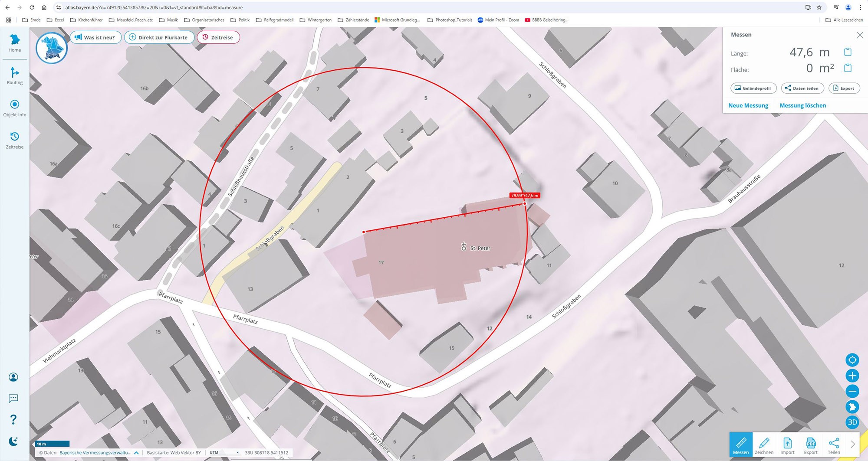
Task: Open the PDF Export tool
Action: coord(810,445)
